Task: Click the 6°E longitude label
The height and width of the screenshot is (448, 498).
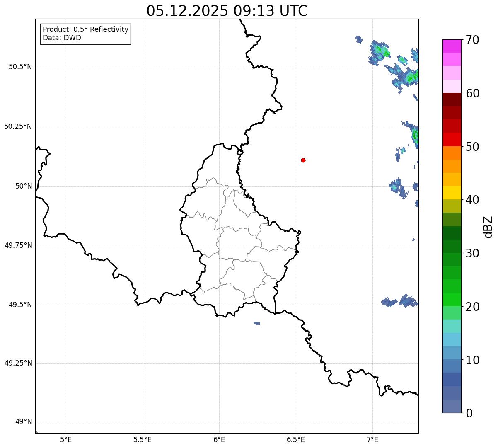Action: point(219,440)
